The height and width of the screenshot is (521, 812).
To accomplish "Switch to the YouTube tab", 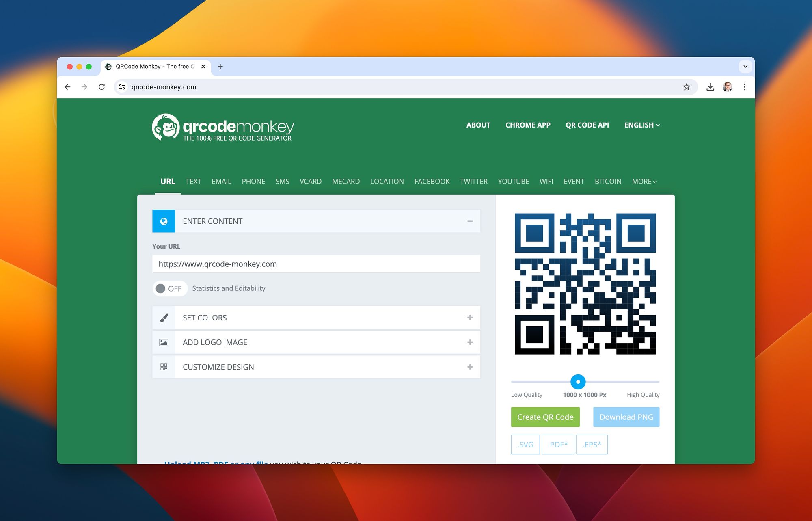I will (x=513, y=182).
